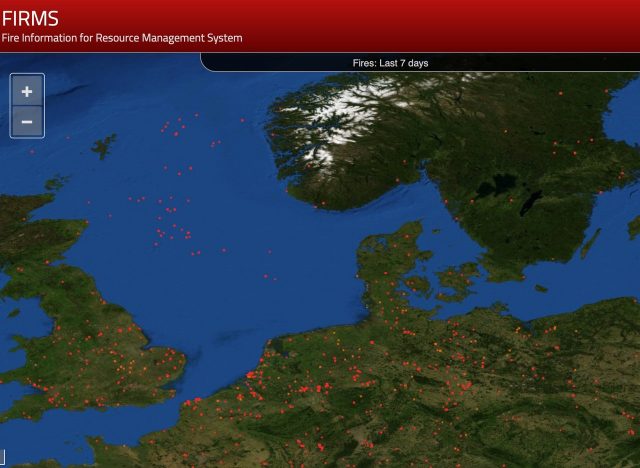Screen dimensions: 640x468
Task: Click the Shetland Islands north of Scotland
Action: [x=103, y=146]
